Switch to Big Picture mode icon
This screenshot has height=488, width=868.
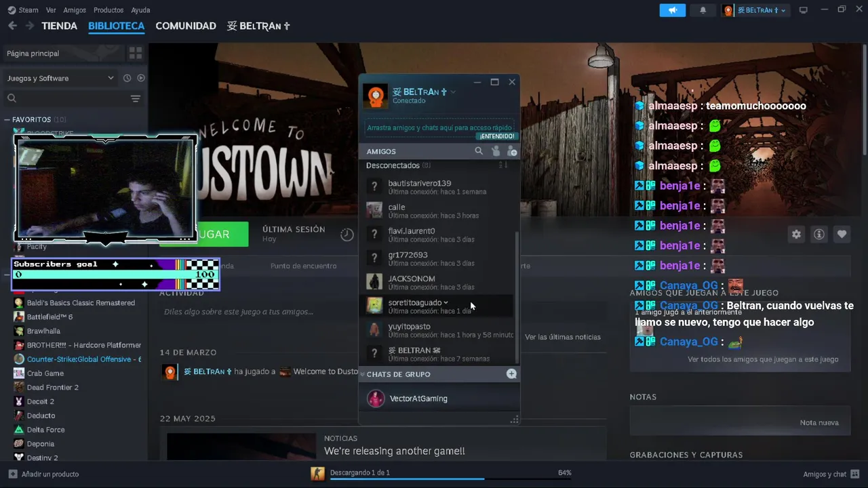click(x=804, y=10)
